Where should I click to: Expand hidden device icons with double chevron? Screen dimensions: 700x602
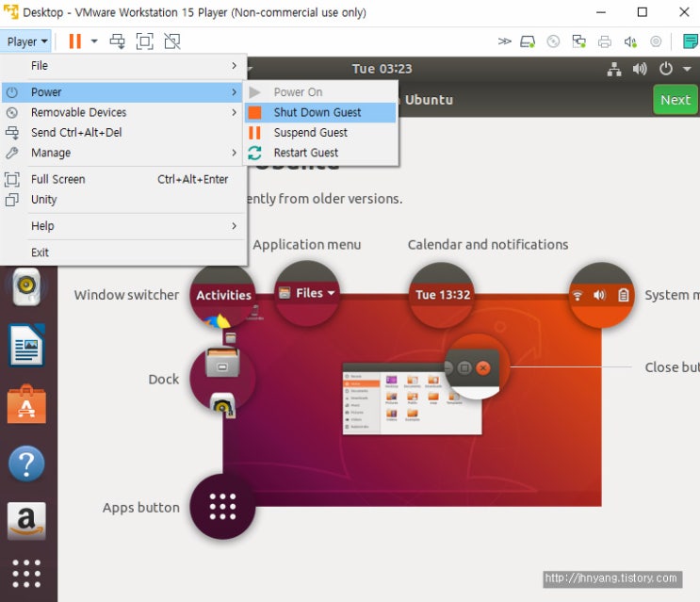pos(504,41)
